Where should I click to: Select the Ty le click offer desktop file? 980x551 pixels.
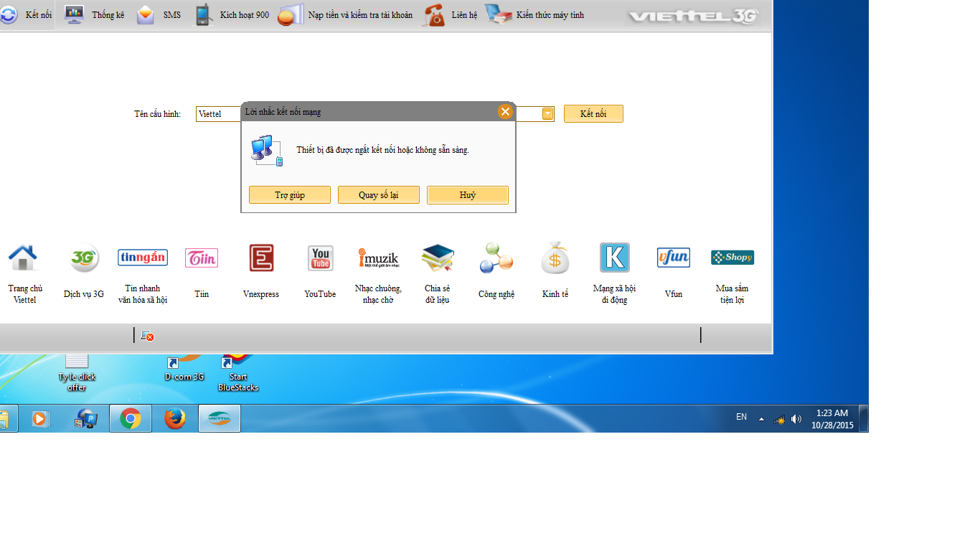click(x=77, y=372)
